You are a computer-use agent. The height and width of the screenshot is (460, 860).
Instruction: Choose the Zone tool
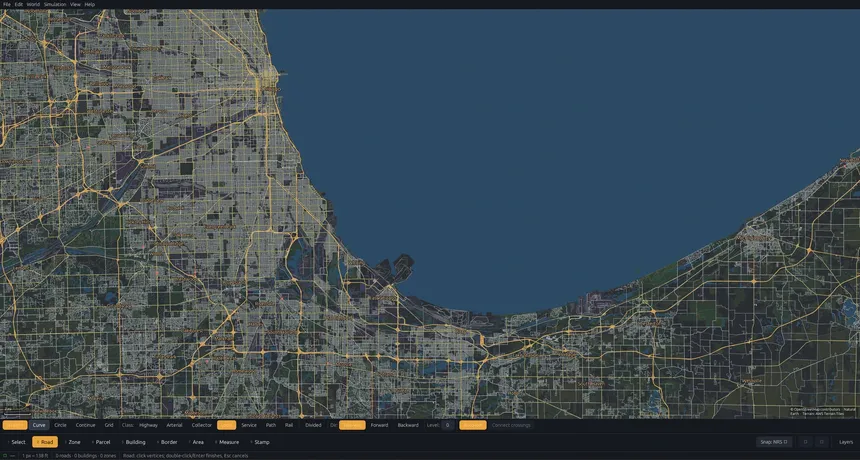pos(72,442)
